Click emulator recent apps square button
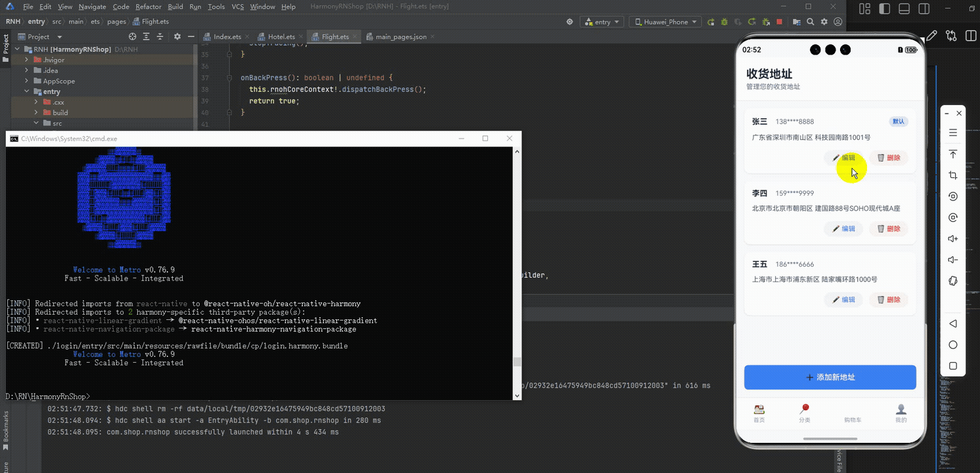Screen dimensions: 980x473 [953, 366]
